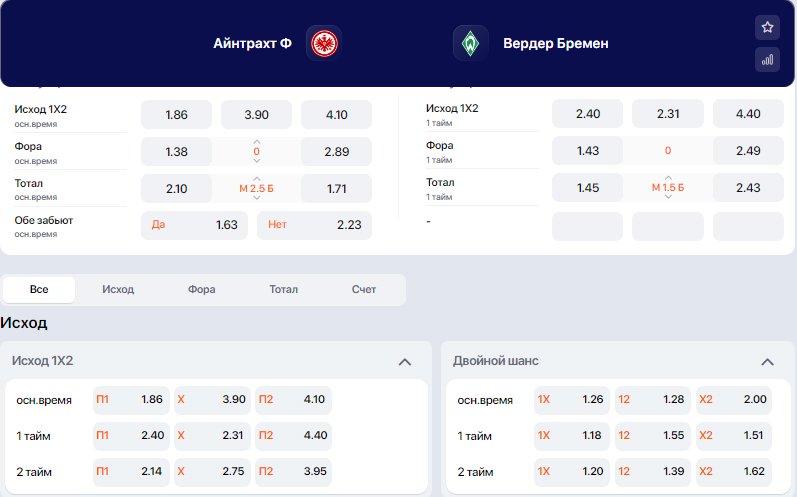Click the Werder Bremen team logo
Screen dimensions: 797x497
[x=470, y=43]
